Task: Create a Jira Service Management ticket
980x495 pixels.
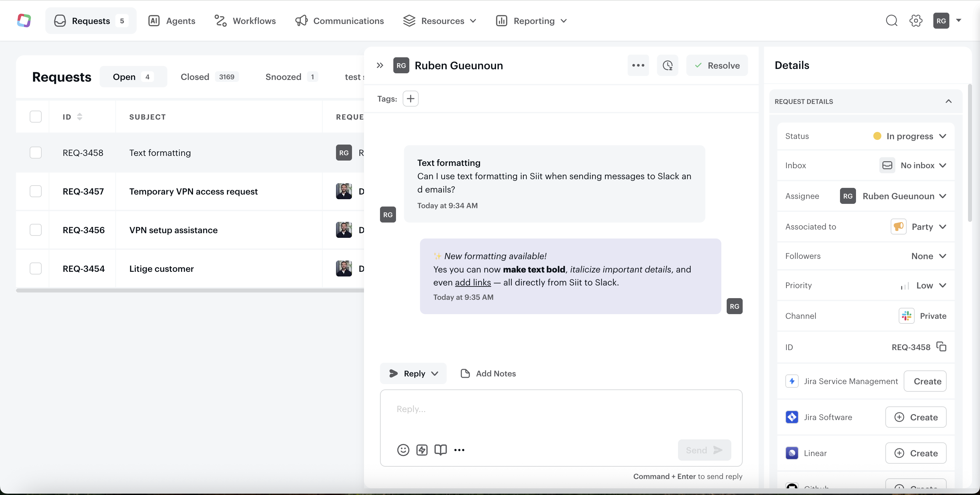Action: pos(925,381)
